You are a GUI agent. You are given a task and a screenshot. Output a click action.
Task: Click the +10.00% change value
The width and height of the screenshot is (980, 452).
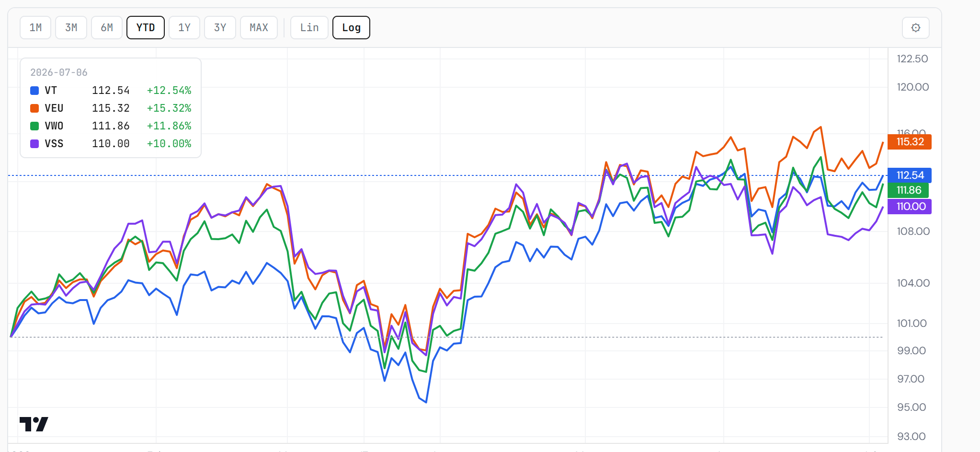pos(169,144)
